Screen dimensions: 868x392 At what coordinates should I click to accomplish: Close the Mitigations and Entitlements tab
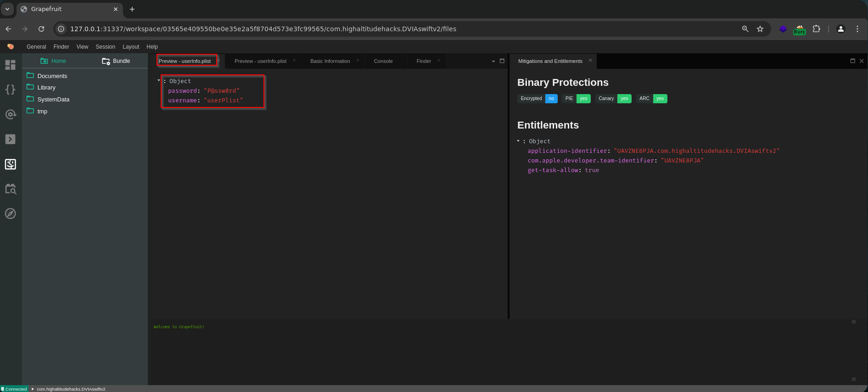tap(590, 61)
